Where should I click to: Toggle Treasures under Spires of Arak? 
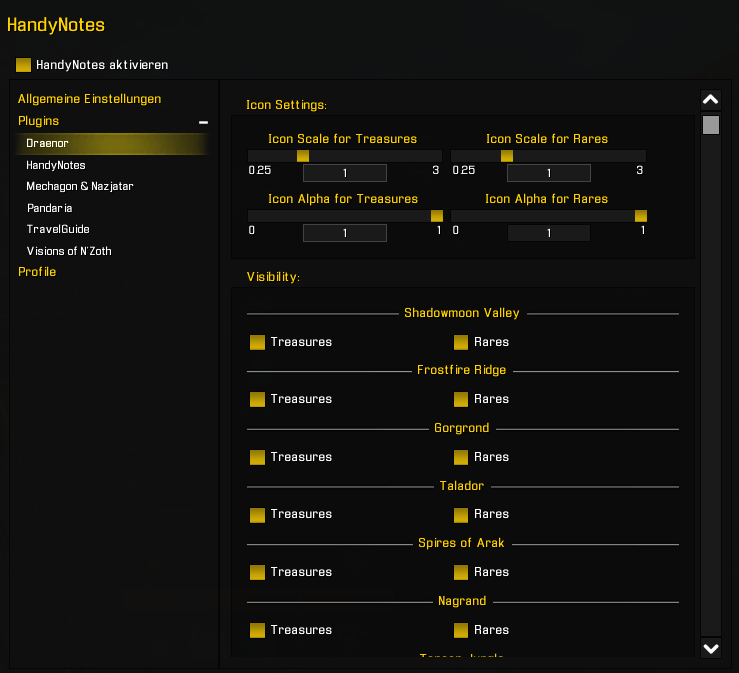(258, 572)
